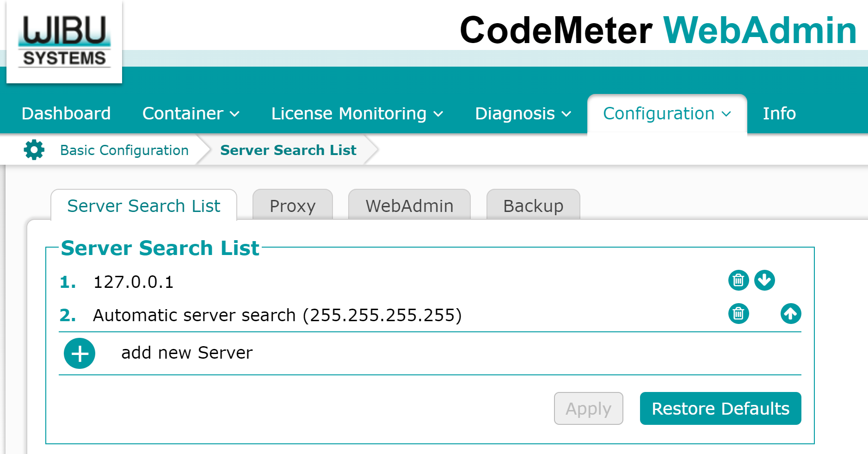The image size is (868, 454).
Task: Delete the Automatic server search entry
Action: tap(738, 314)
